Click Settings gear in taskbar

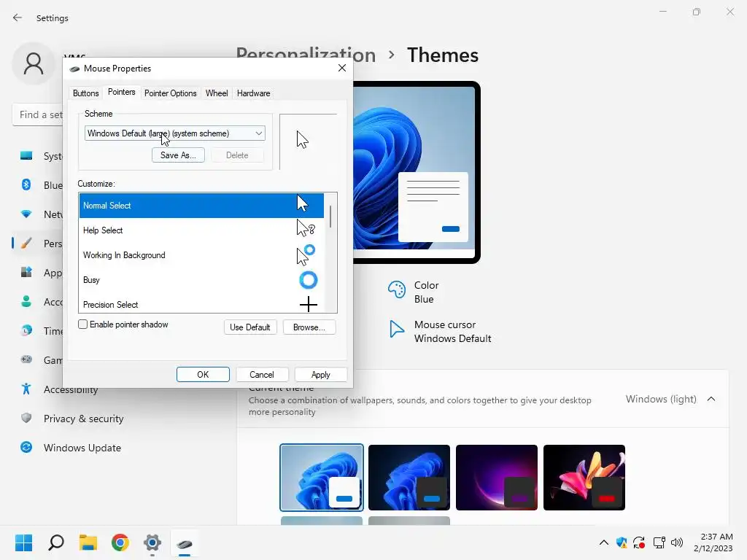152,542
